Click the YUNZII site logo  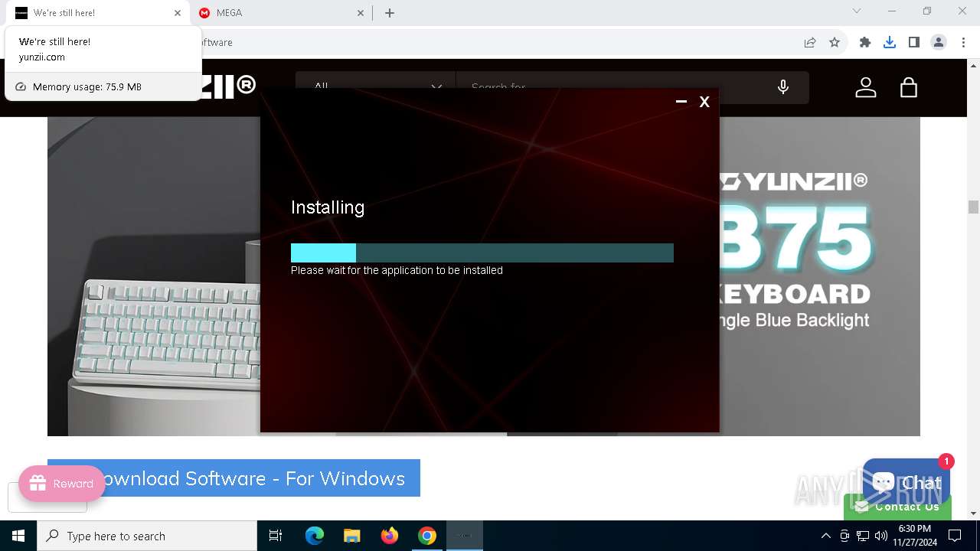227,86
